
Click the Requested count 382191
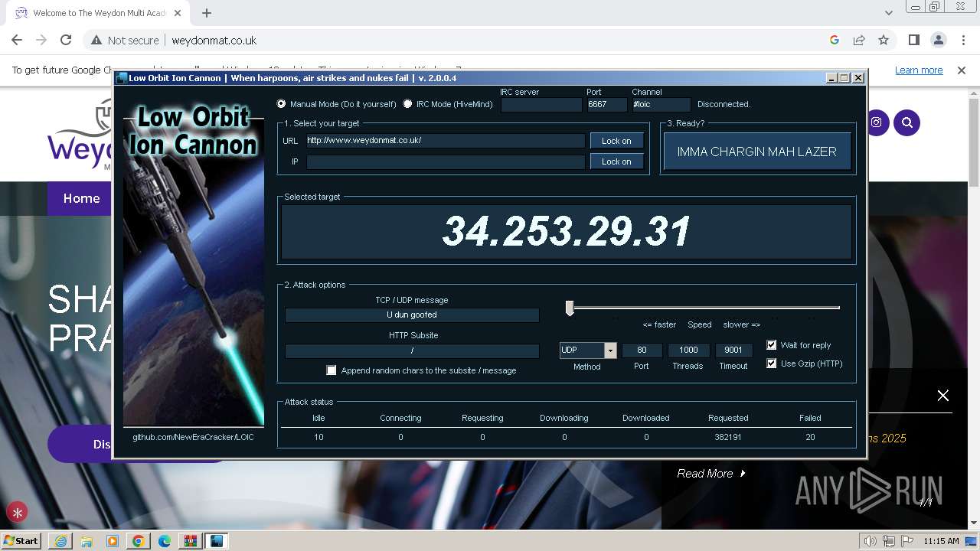point(728,437)
